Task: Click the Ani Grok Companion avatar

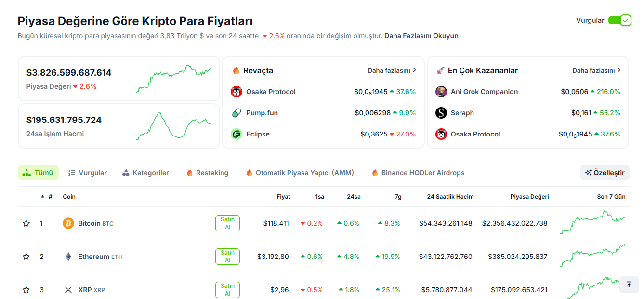Action: pyautogui.click(x=441, y=92)
